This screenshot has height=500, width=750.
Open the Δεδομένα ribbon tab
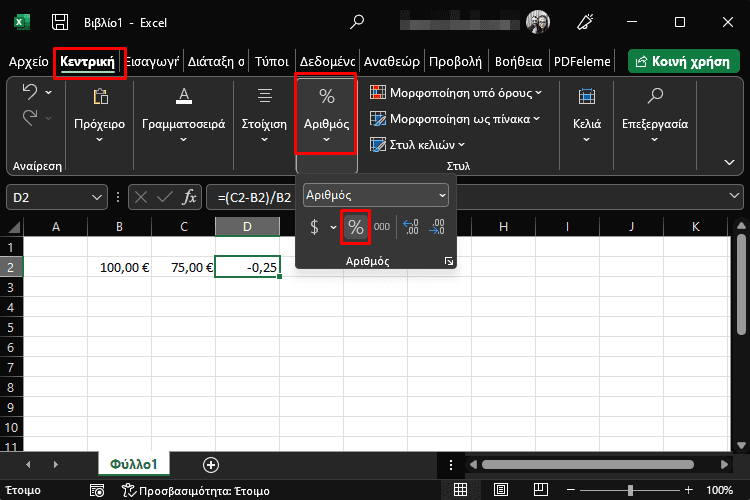click(327, 62)
